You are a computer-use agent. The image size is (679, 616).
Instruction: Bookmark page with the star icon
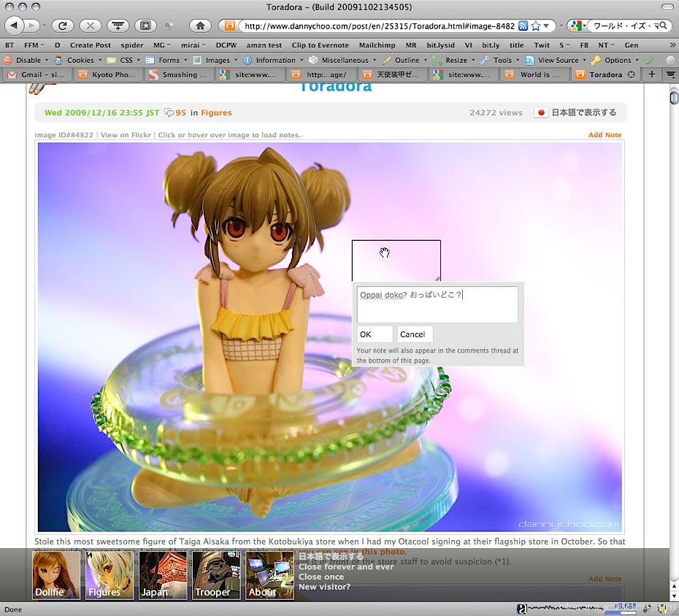[536, 26]
